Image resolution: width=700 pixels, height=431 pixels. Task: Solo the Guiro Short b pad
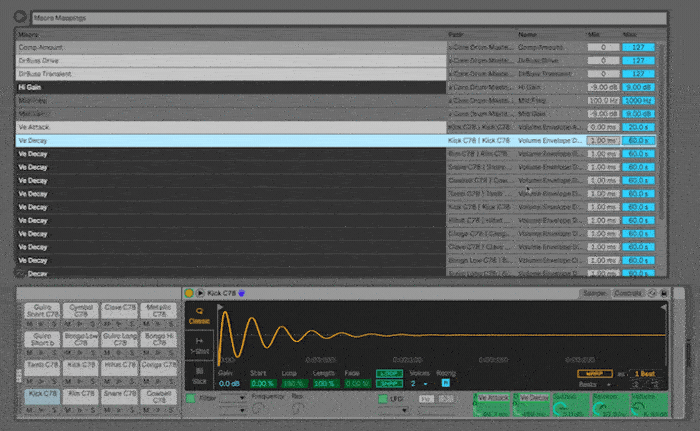[54, 352]
